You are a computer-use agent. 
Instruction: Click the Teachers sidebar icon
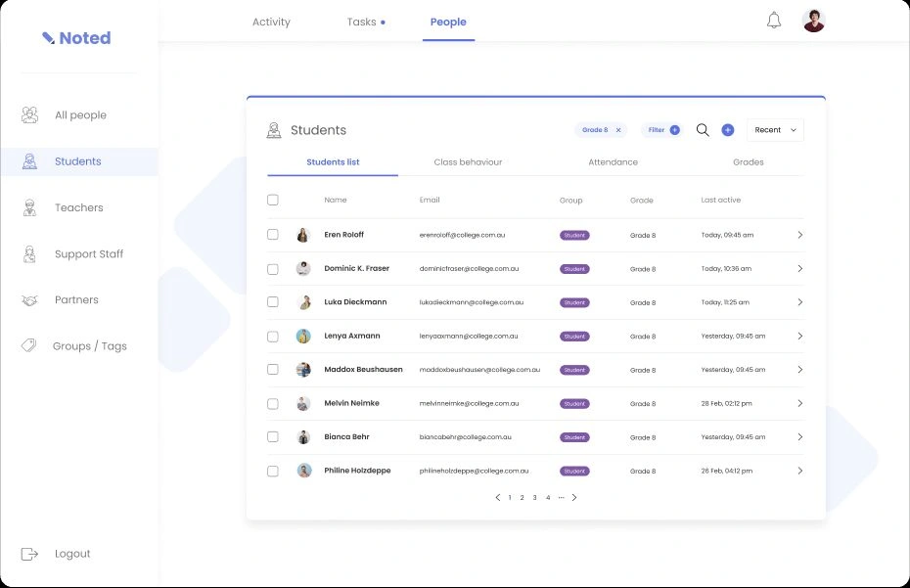coord(29,207)
